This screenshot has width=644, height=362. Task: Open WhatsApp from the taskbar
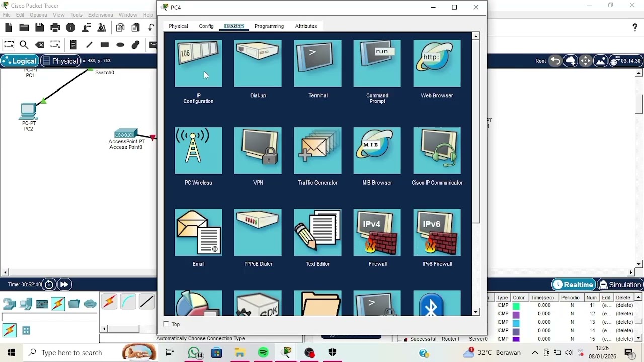point(194,353)
